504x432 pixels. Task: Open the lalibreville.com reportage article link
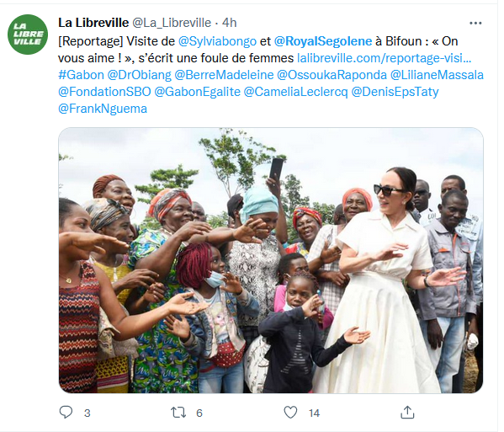tap(385, 58)
